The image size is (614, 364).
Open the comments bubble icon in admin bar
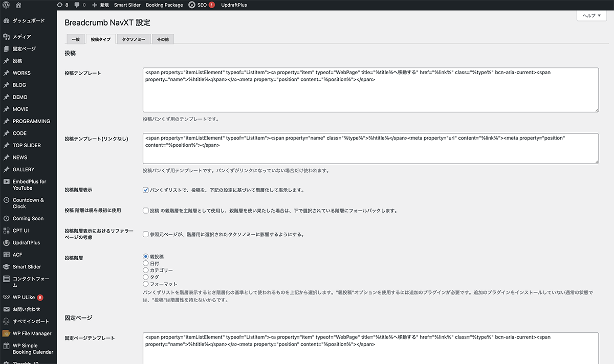click(77, 5)
